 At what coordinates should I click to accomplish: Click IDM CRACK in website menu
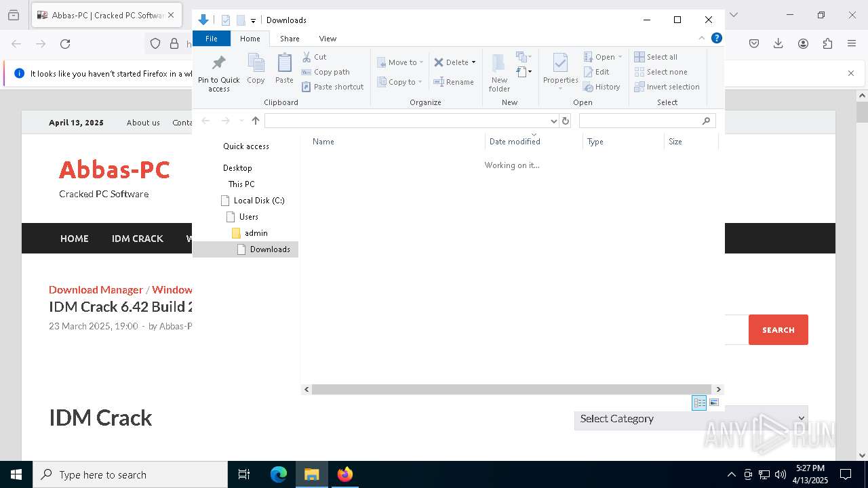(x=138, y=239)
